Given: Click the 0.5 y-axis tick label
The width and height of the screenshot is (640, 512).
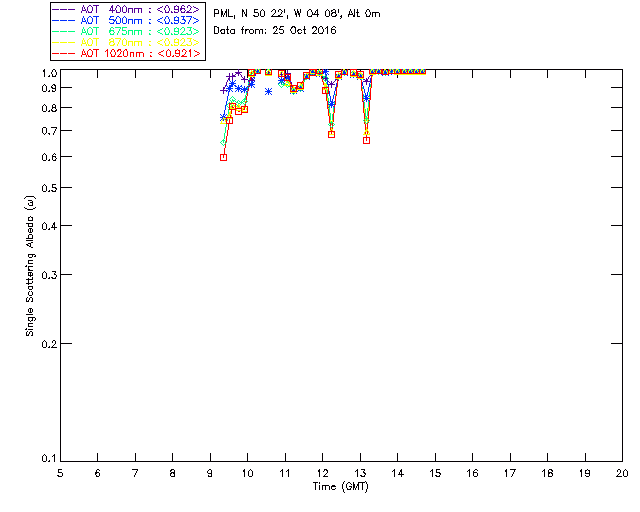Looking at the screenshot, I should coord(49,188).
